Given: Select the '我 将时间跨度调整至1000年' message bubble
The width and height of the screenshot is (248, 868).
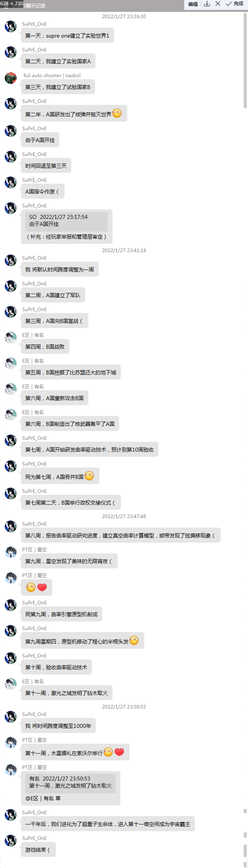Looking at the screenshot, I should [58, 726].
